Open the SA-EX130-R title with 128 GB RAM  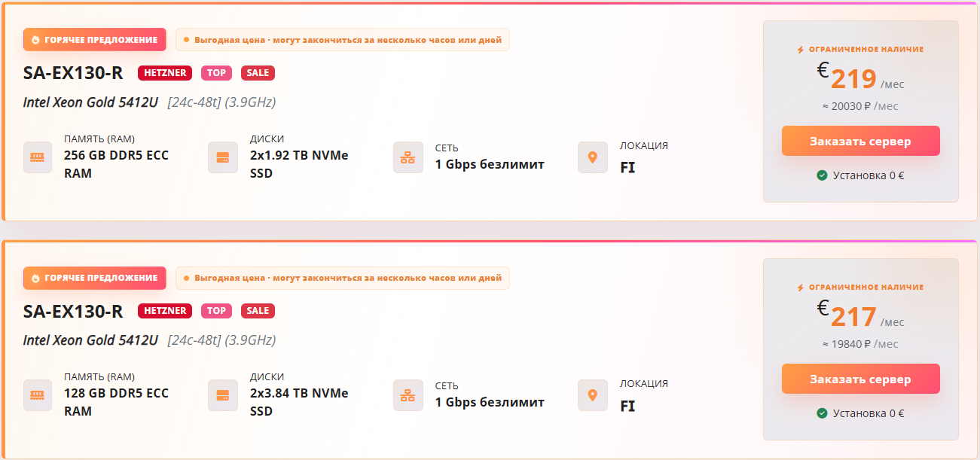(73, 311)
